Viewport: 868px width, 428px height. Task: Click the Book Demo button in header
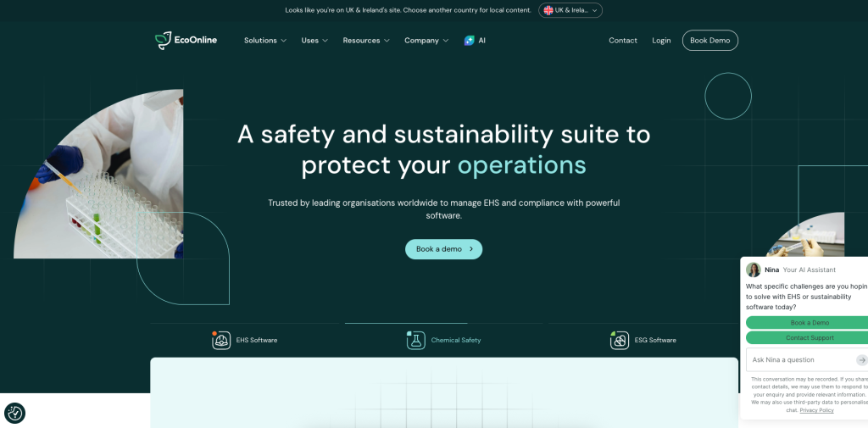(x=709, y=41)
